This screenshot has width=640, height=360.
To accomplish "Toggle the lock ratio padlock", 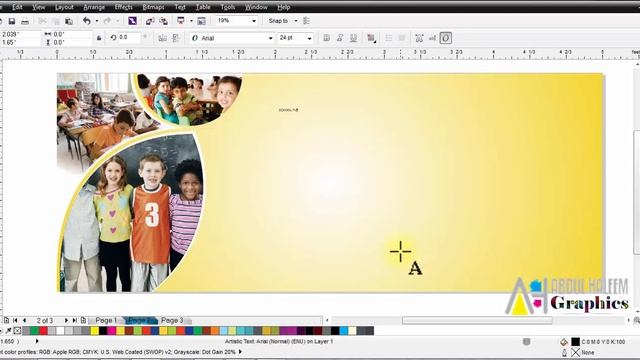I will [x=99, y=38].
